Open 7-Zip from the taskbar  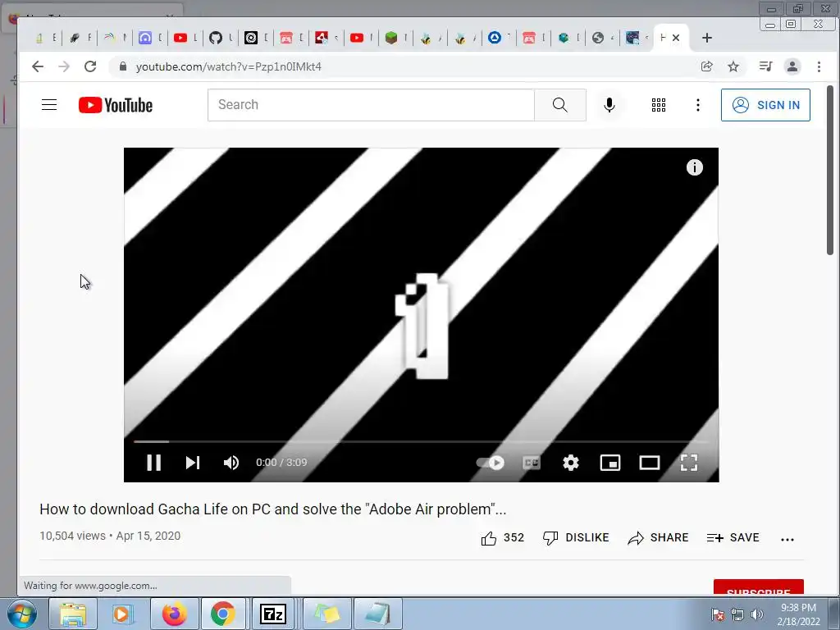[x=273, y=614]
